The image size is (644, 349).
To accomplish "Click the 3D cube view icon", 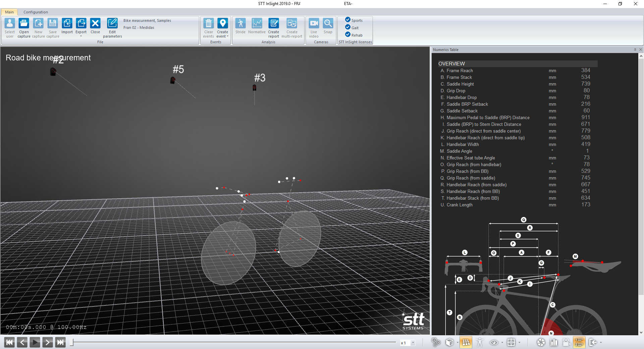I will point(449,342).
